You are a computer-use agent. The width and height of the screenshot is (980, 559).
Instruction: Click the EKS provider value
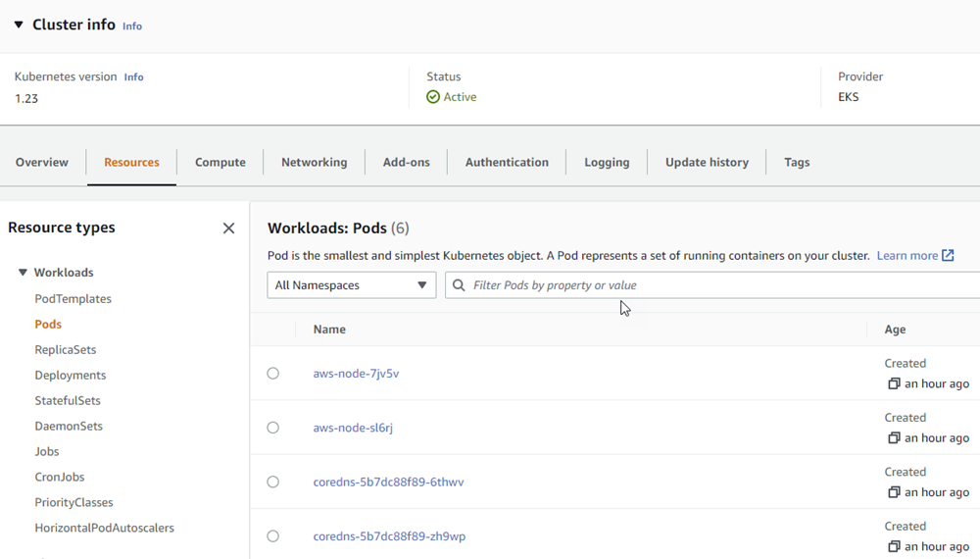tap(848, 97)
